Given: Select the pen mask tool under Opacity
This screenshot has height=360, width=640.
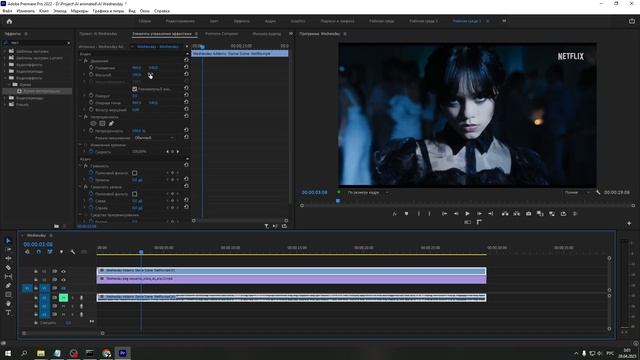Looking at the screenshot, I should pyautogui.click(x=111, y=123).
